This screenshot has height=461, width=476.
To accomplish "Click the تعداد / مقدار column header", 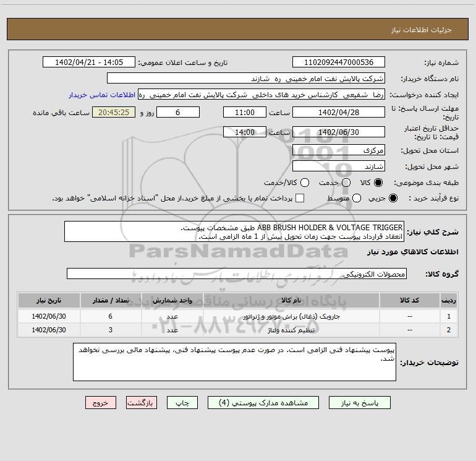I will (x=111, y=300).
